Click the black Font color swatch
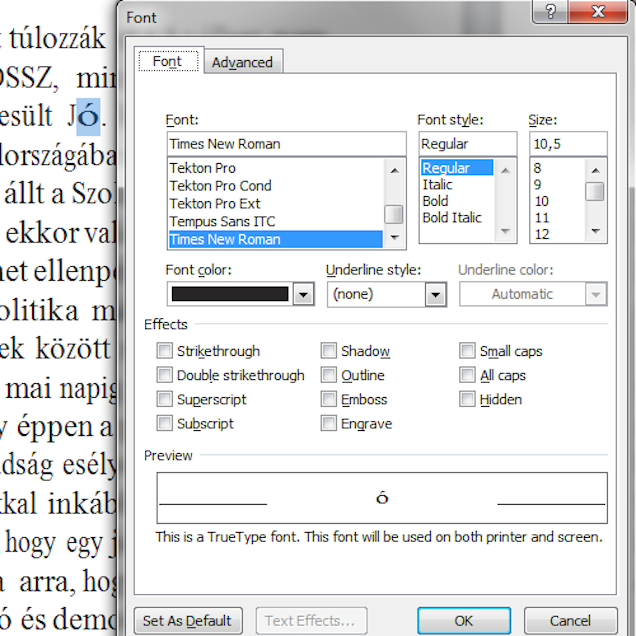 (x=229, y=294)
